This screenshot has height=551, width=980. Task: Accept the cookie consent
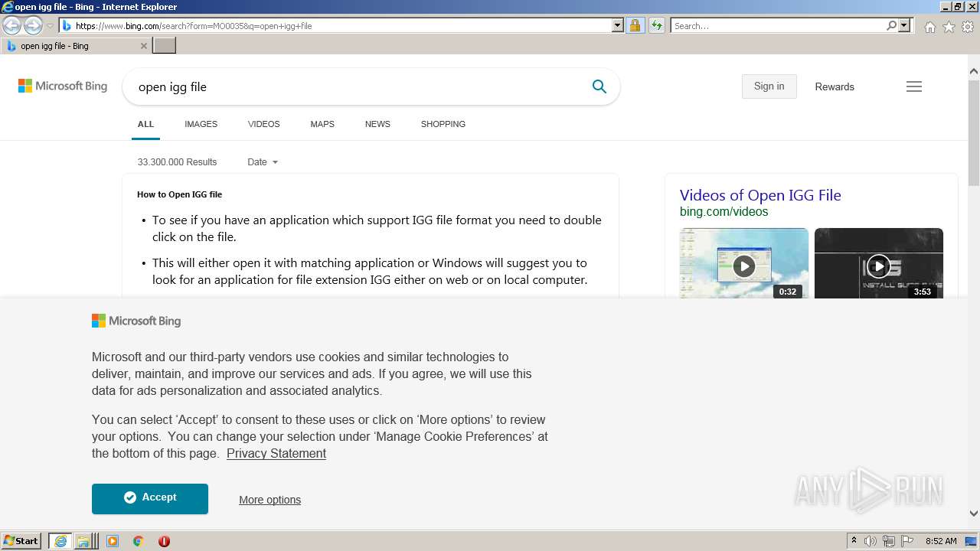[x=150, y=498]
